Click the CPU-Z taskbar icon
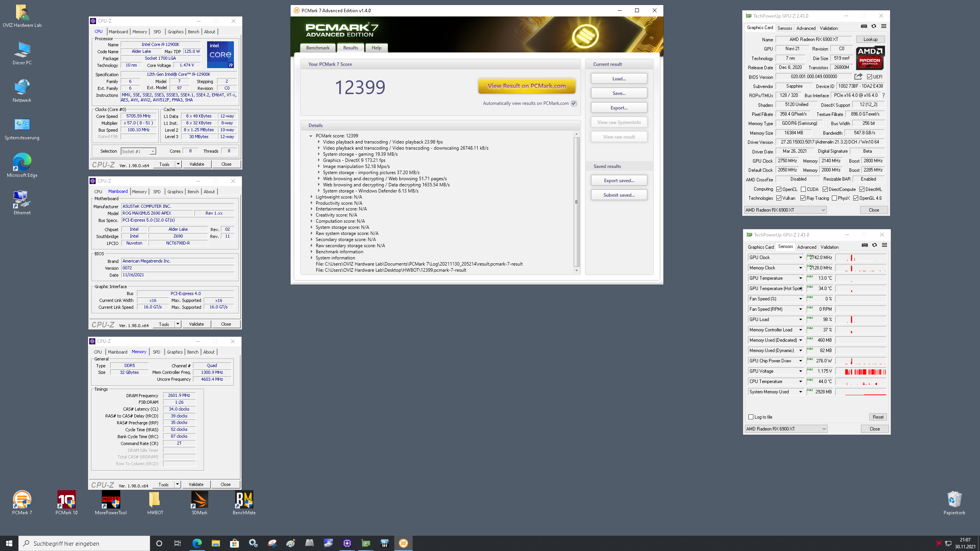Viewport: 980px width, 551px height. click(347, 543)
